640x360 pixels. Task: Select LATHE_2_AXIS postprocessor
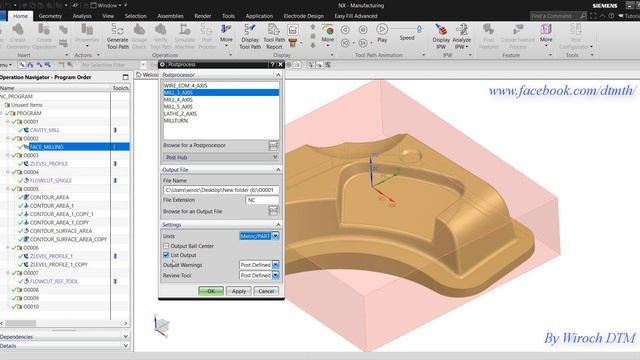pos(180,113)
